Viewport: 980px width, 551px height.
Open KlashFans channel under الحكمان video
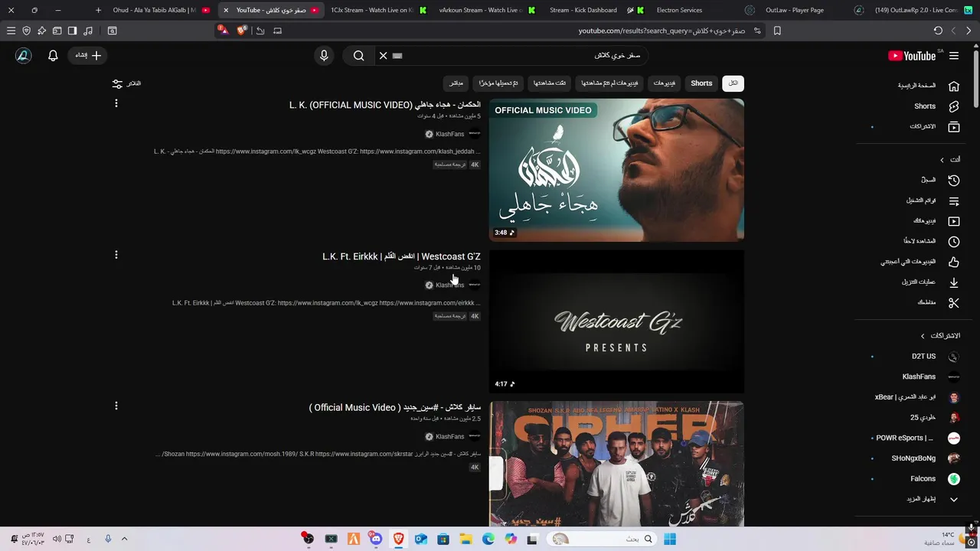tap(450, 134)
